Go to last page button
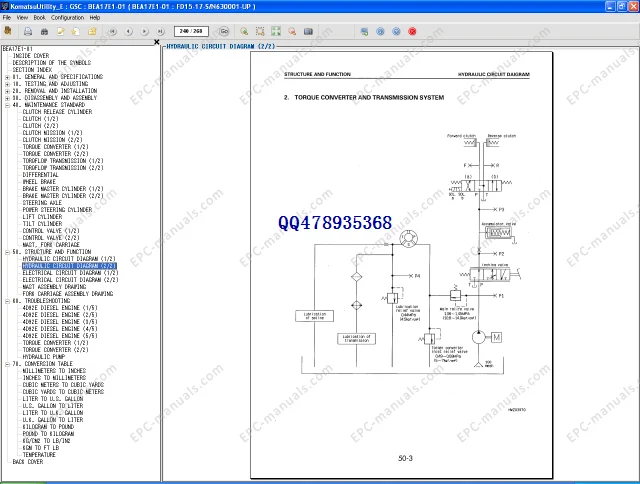 [x=160, y=31]
